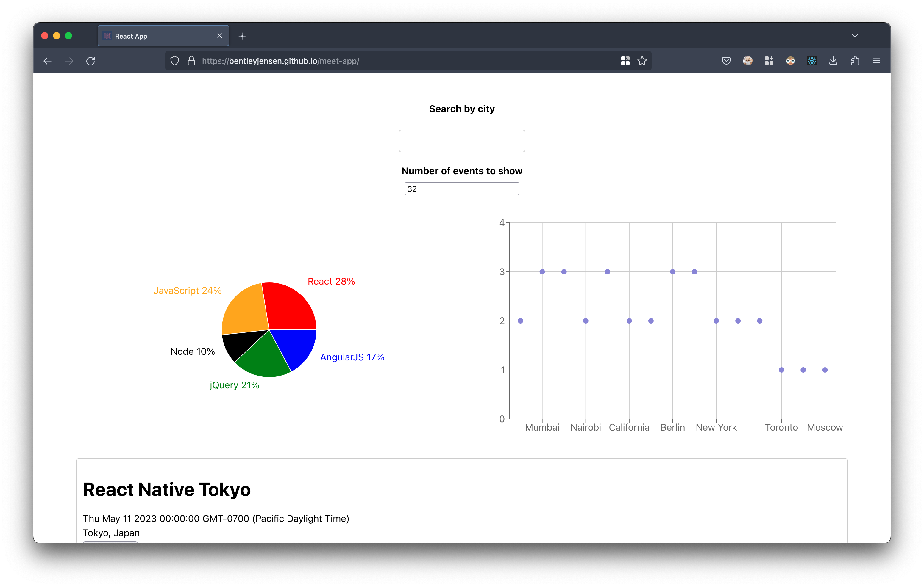Close the React App tab
The height and width of the screenshot is (587, 924).
pyautogui.click(x=219, y=36)
